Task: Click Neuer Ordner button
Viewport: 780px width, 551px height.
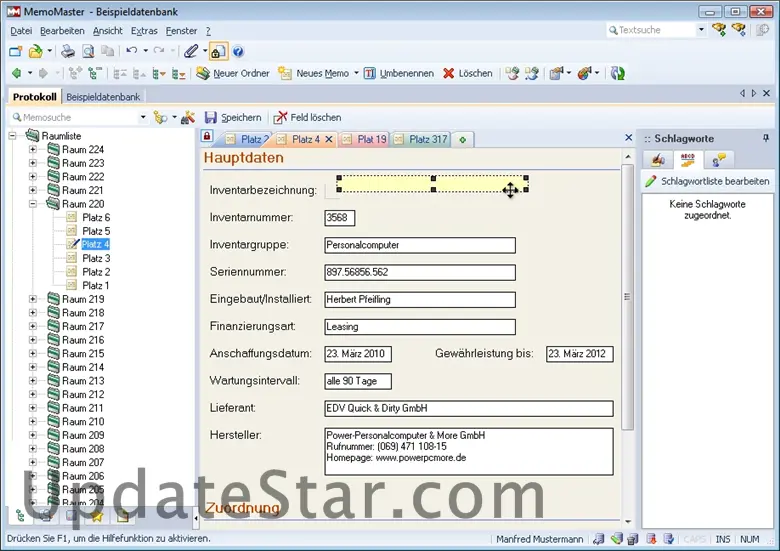Action: point(233,74)
